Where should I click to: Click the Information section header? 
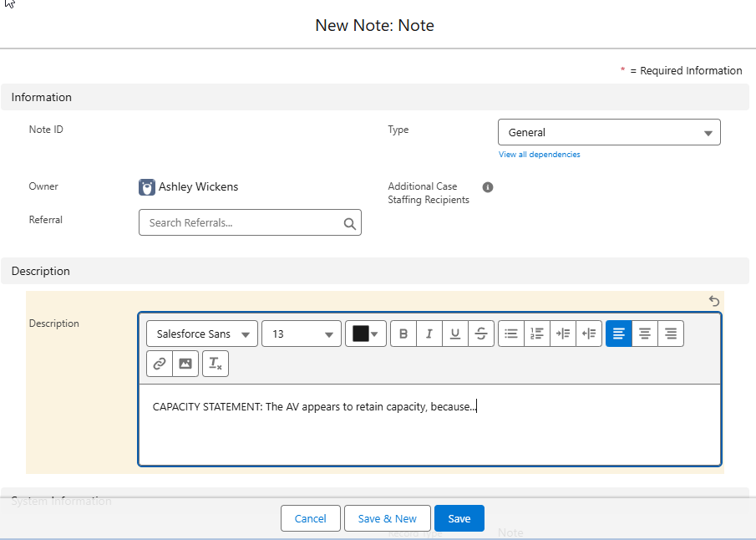coord(374,97)
